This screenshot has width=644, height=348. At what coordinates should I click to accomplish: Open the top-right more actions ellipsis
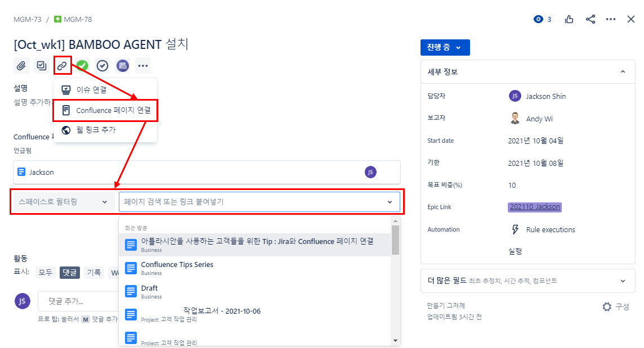point(611,19)
